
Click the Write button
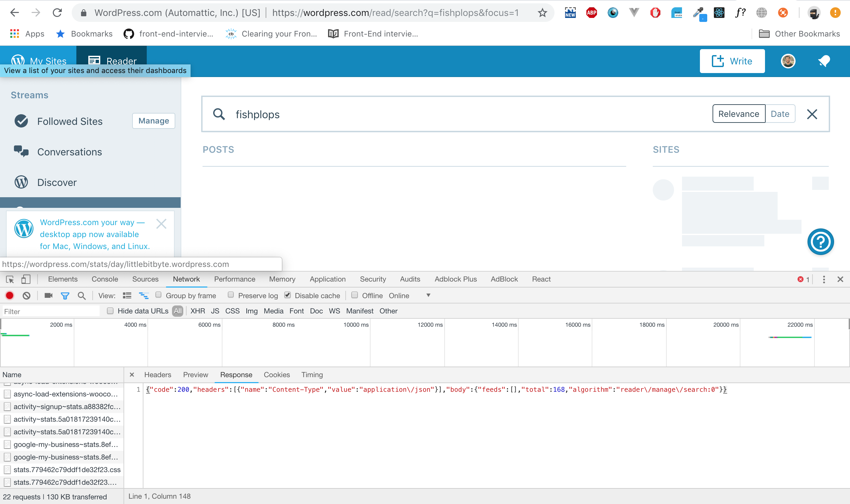(x=732, y=61)
